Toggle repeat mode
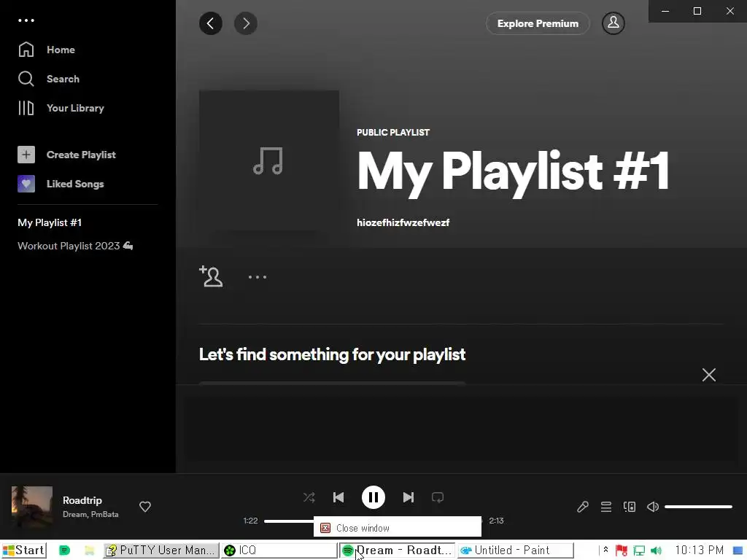This screenshot has height=560, width=747. 438,497
